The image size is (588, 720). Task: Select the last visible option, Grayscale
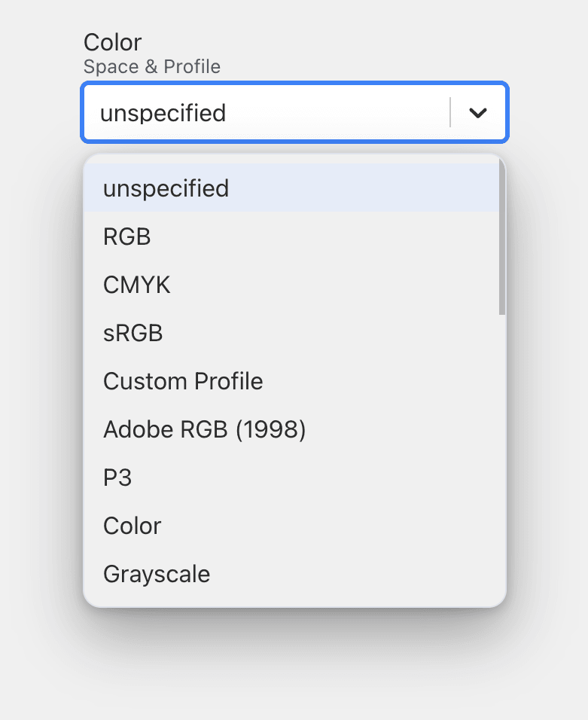156,574
